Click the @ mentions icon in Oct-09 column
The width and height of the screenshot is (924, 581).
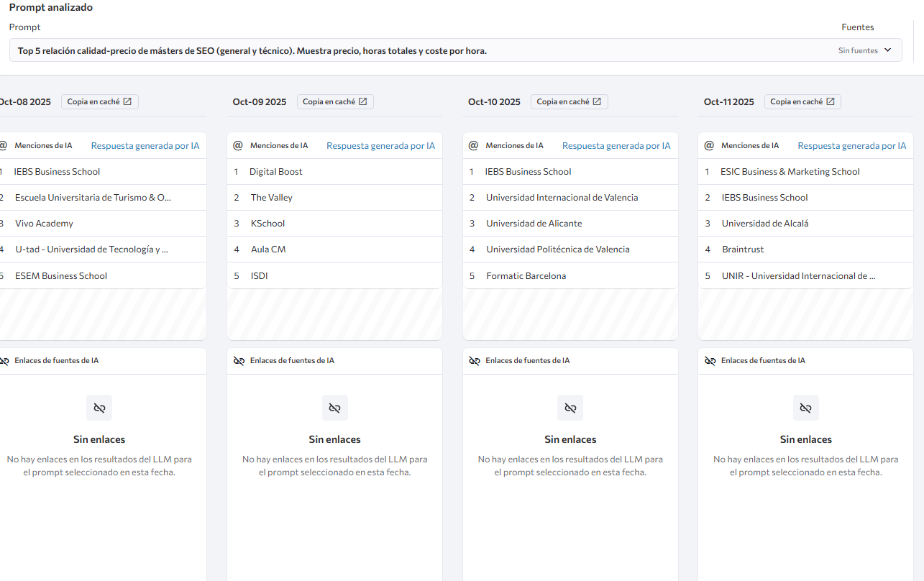[x=238, y=146]
